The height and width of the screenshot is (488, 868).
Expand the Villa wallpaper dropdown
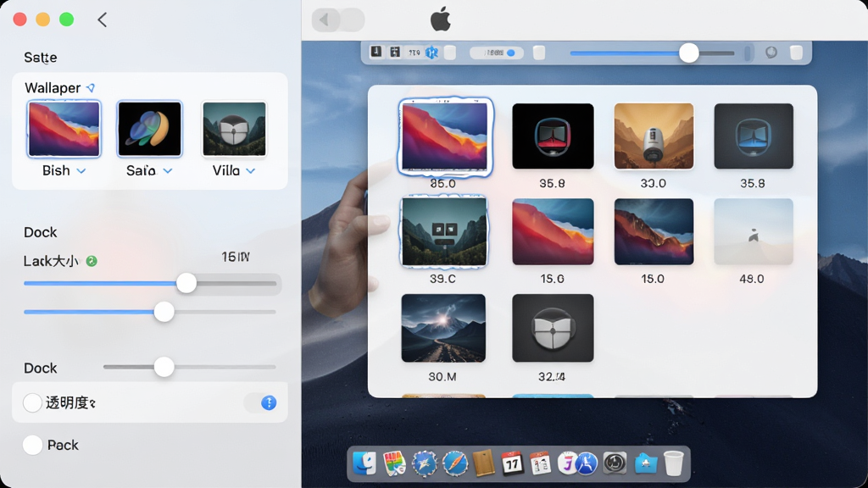click(251, 171)
